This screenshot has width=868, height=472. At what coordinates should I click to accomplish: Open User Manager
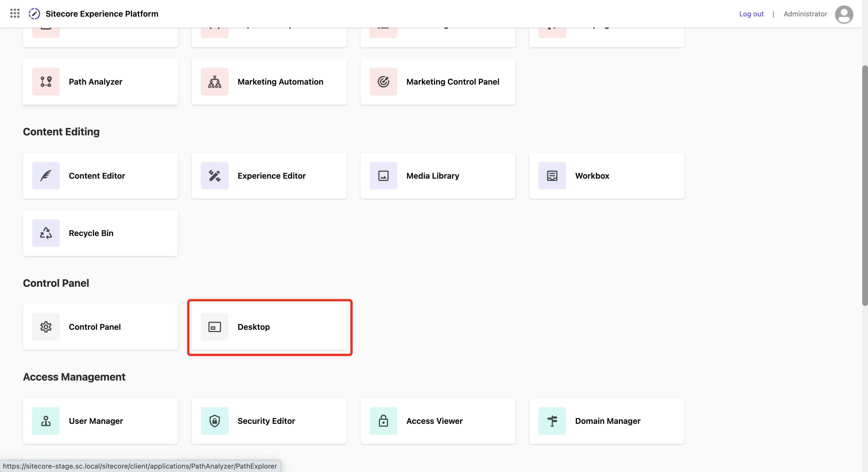[100, 421]
